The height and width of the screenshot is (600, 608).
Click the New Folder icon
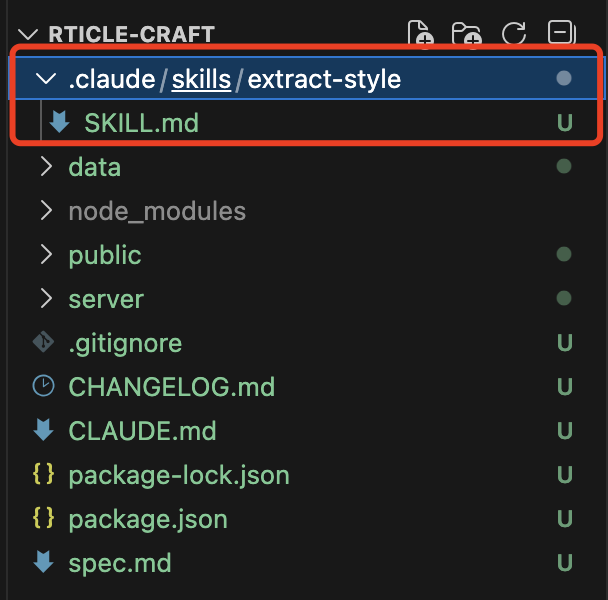[466, 34]
